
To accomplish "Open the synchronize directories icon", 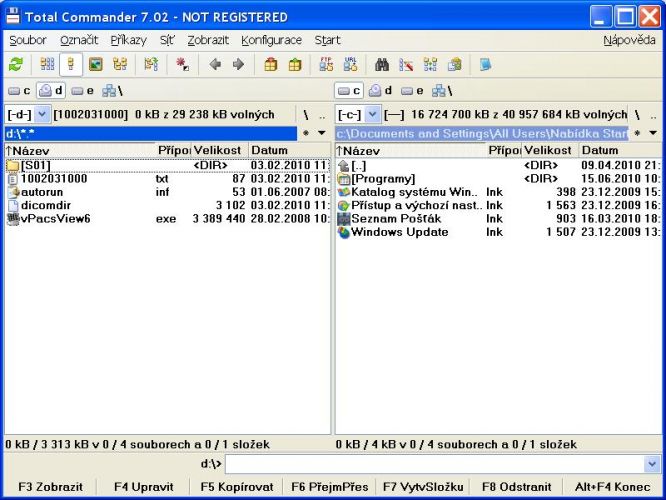I will (430, 65).
